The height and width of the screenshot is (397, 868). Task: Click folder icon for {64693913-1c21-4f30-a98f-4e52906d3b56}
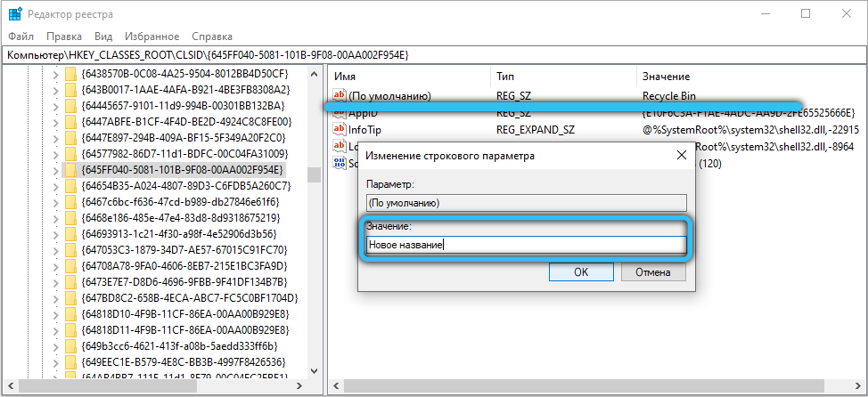pos(70,234)
